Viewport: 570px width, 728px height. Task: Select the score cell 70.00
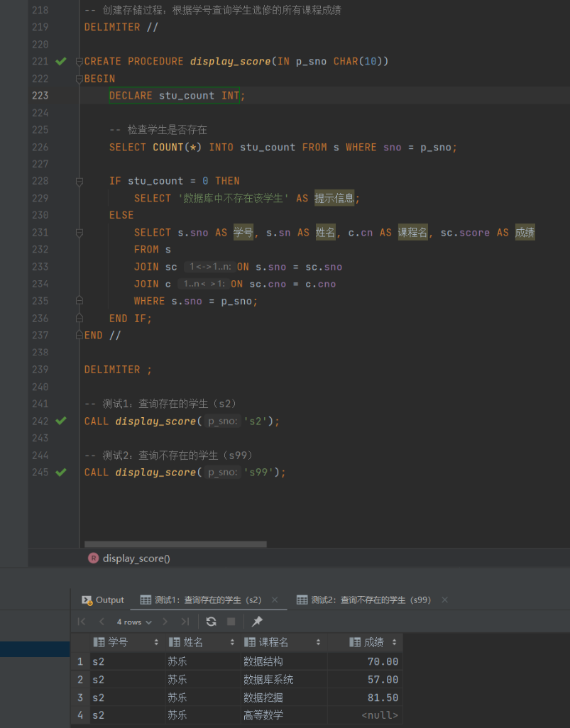365,661
